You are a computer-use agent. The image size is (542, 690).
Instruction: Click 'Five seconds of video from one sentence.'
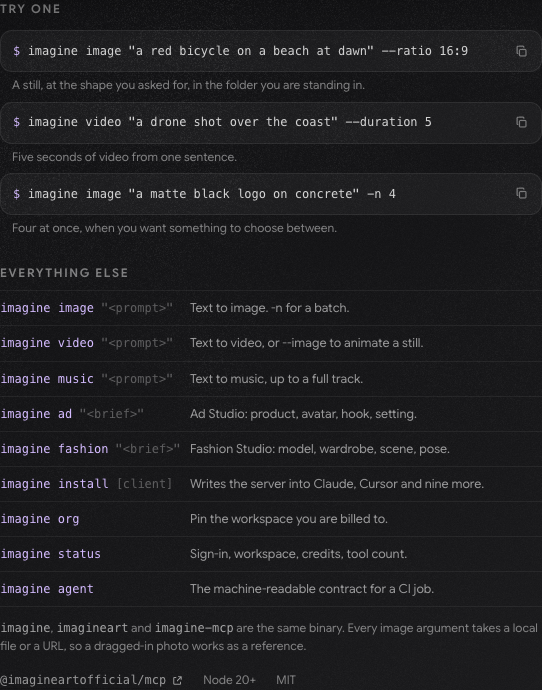pyautogui.click(x=125, y=157)
